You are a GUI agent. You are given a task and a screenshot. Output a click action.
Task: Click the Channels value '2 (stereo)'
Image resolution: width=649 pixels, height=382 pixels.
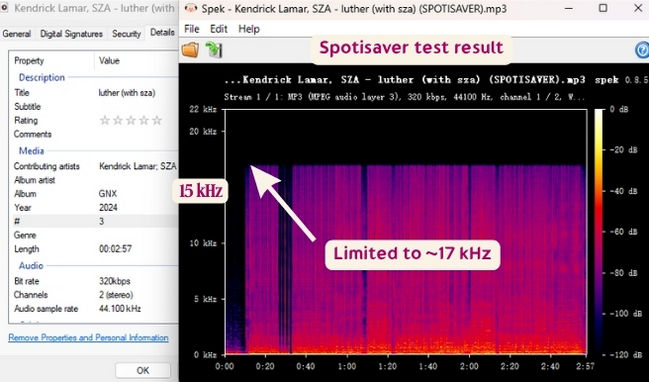click(x=116, y=295)
